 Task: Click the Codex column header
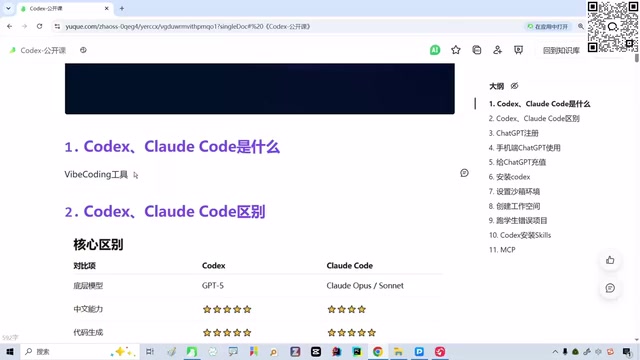(x=213, y=266)
